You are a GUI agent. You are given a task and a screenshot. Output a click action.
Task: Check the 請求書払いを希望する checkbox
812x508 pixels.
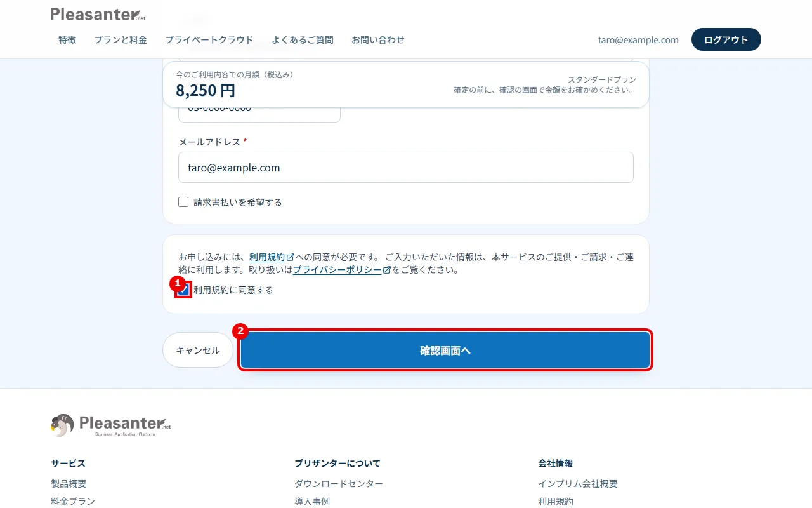[x=183, y=202]
